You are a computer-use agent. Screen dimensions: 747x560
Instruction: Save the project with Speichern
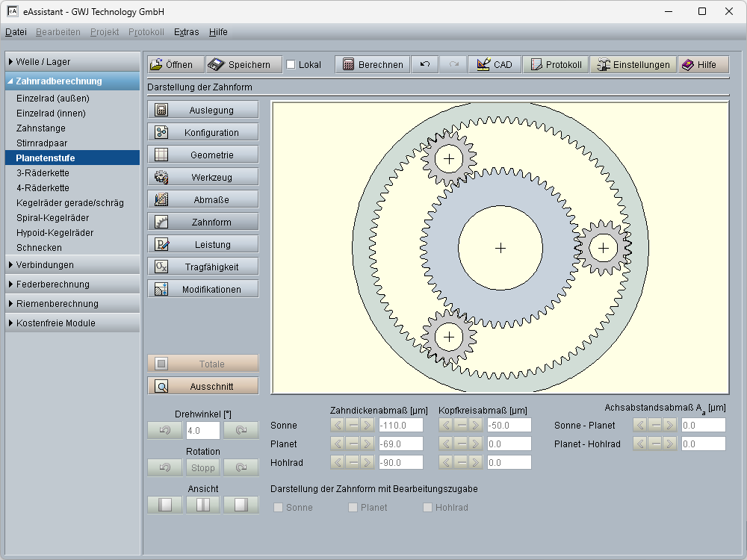pyautogui.click(x=244, y=65)
